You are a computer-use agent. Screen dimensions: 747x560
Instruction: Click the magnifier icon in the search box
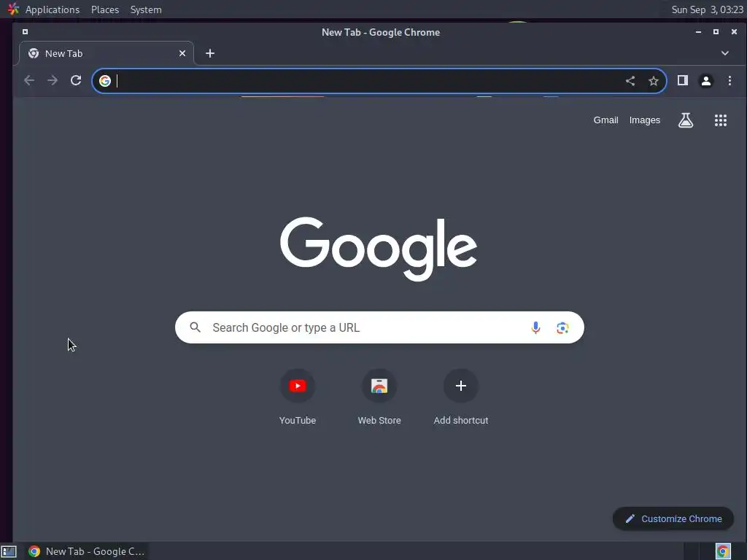pos(196,327)
